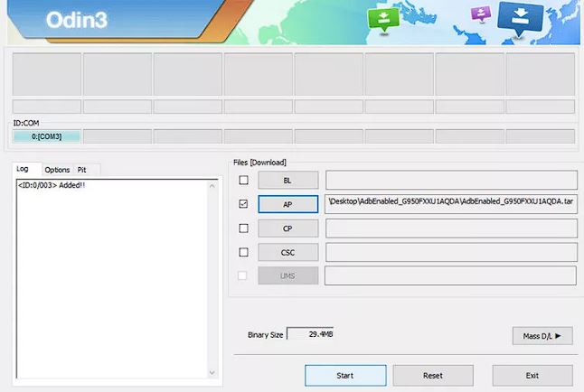Click the BL file path field
Viewport: 584px width, 392px height.
click(x=451, y=180)
